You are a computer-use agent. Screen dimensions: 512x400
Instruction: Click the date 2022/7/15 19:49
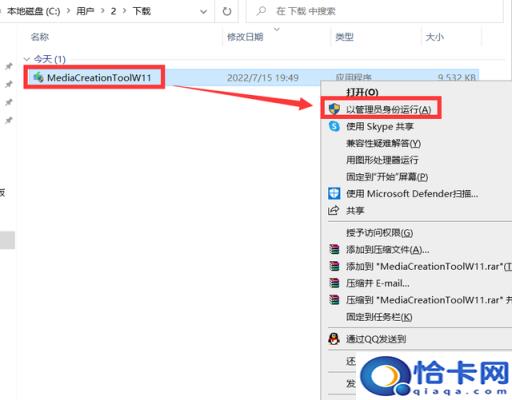pyautogui.click(x=263, y=78)
